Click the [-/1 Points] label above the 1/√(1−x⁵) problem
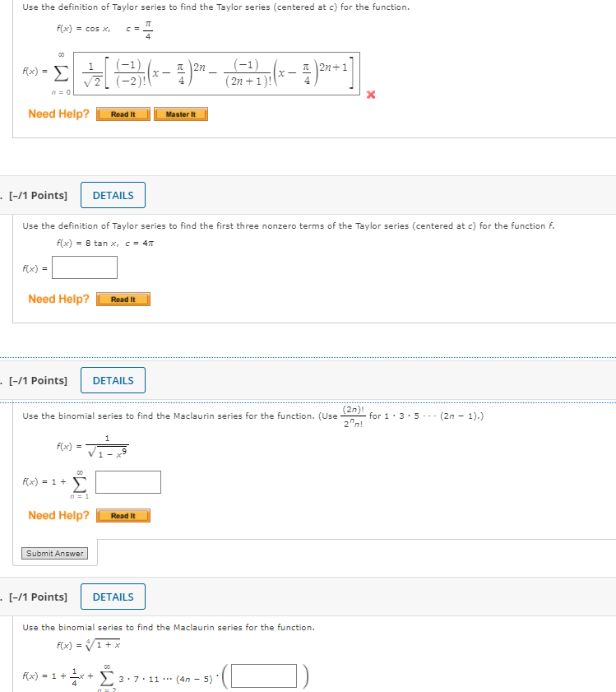616x692 pixels. (37, 380)
